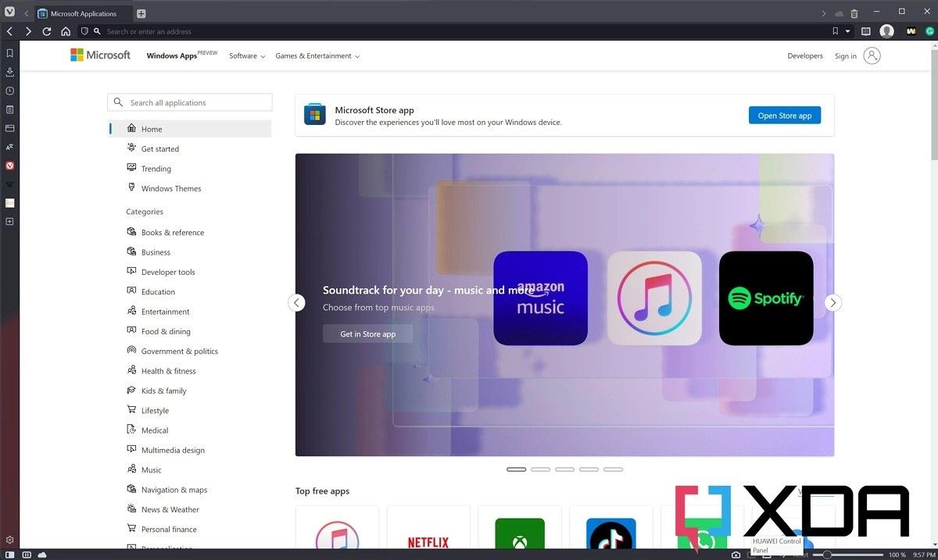
Task: Adjust the page zoom slider
Action: [848, 555]
